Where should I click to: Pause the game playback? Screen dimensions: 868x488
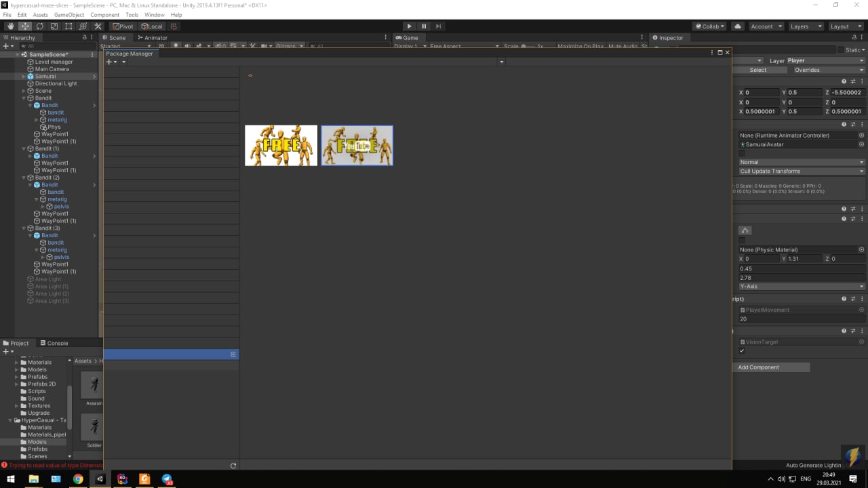[424, 26]
